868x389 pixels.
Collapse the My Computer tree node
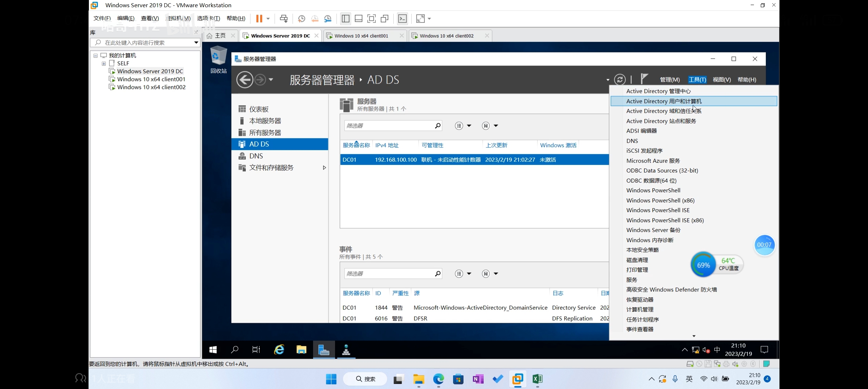point(95,55)
